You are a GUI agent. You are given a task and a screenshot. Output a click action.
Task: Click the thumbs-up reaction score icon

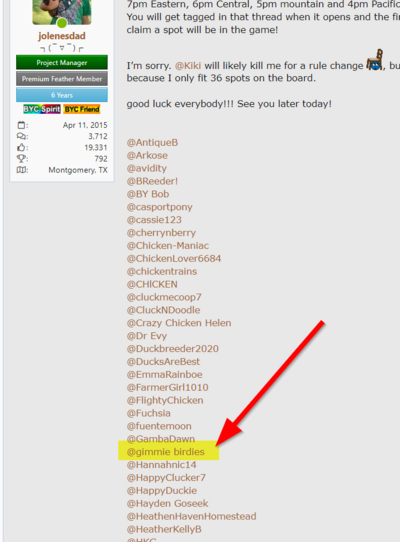pyautogui.click(x=21, y=148)
